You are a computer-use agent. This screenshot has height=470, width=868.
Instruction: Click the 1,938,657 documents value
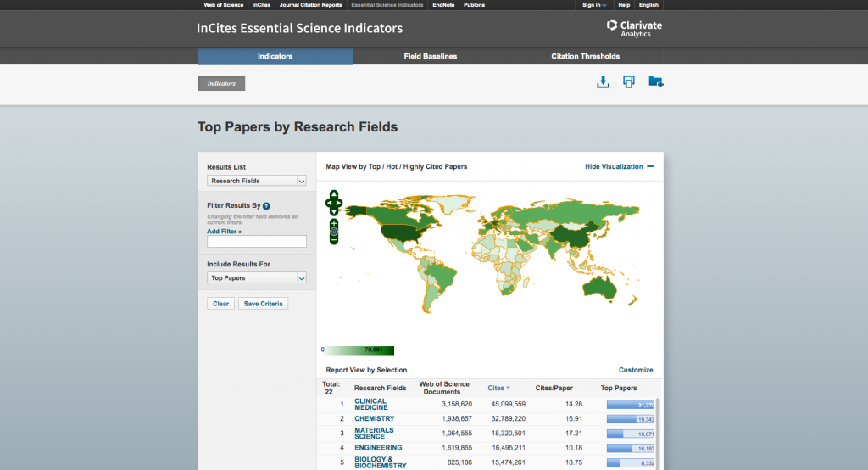tap(457, 418)
